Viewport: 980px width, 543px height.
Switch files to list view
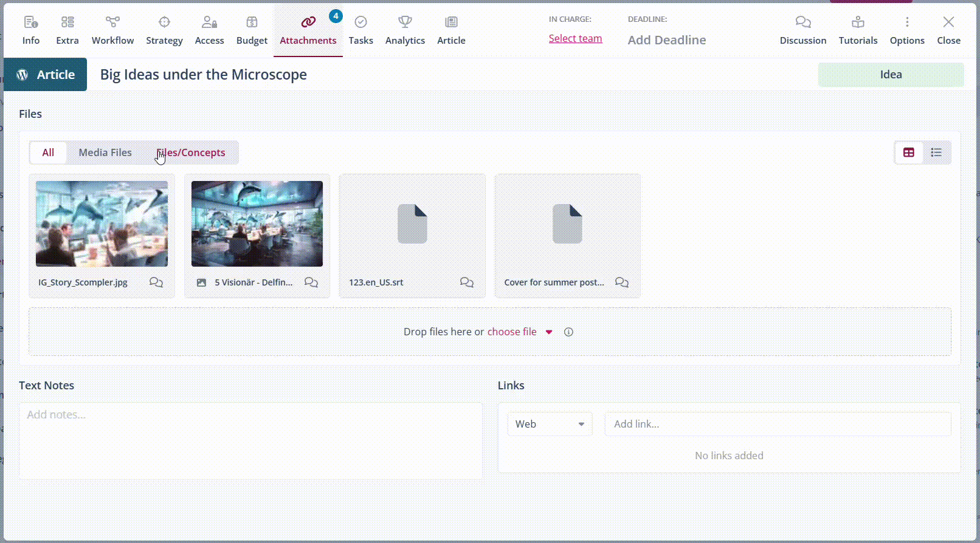[936, 153]
